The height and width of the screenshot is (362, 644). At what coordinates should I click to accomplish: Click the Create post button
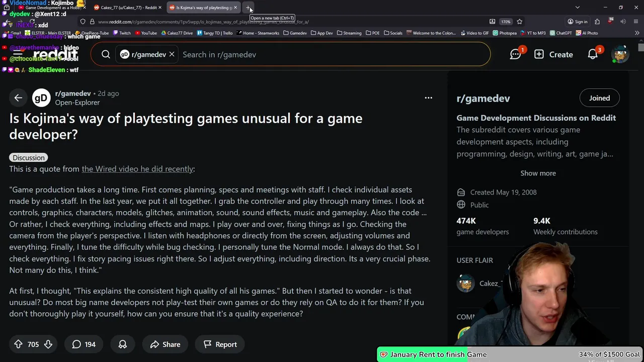point(553,54)
